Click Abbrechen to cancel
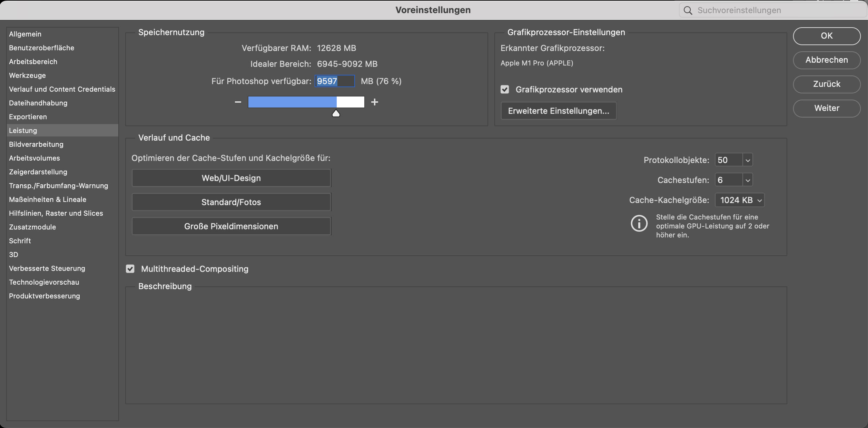Screen dimensions: 868x428 827,60
